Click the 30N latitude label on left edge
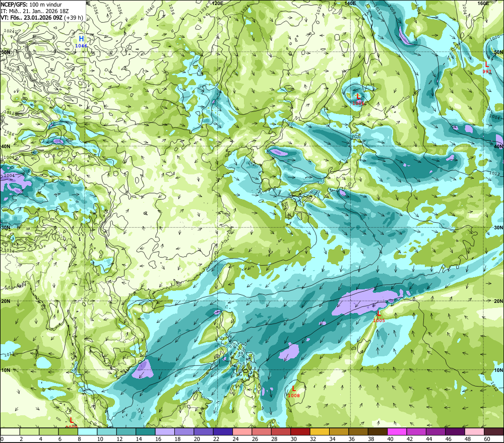The width and height of the screenshot is (504, 443). (6, 228)
